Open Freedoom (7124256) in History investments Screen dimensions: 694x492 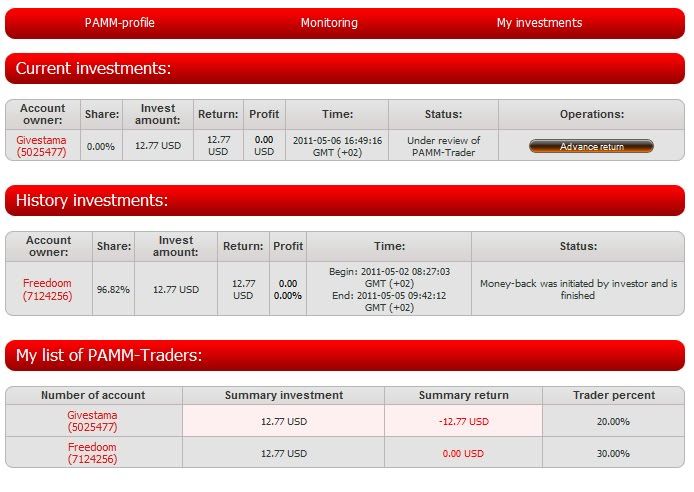tap(47, 289)
